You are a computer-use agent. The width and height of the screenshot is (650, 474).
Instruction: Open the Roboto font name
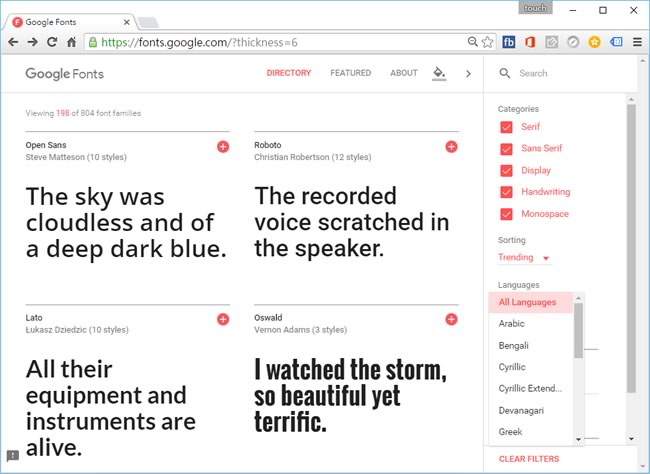pyautogui.click(x=268, y=145)
